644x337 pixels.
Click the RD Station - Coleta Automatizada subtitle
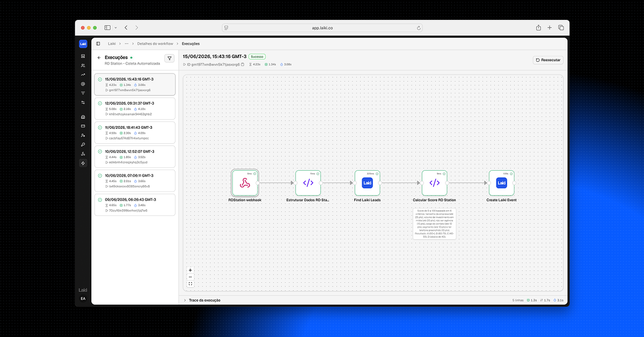(x=133, y=63)
